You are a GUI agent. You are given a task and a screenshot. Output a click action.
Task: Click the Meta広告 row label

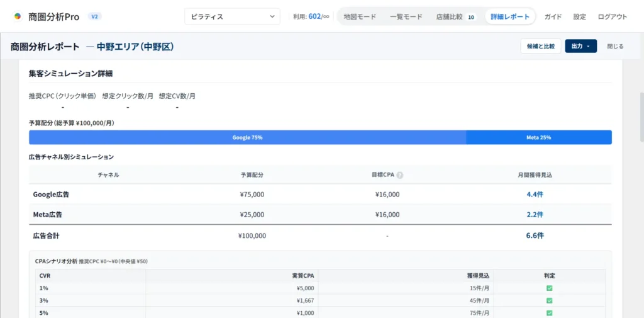(48, 214)
